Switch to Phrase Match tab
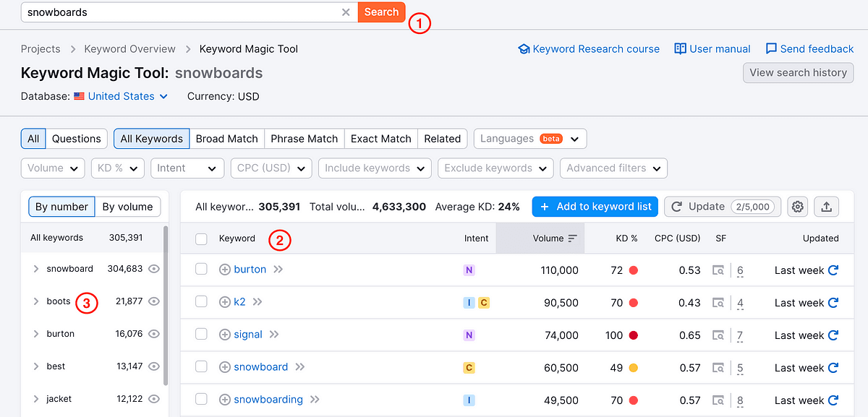 [x=304, y=139]
